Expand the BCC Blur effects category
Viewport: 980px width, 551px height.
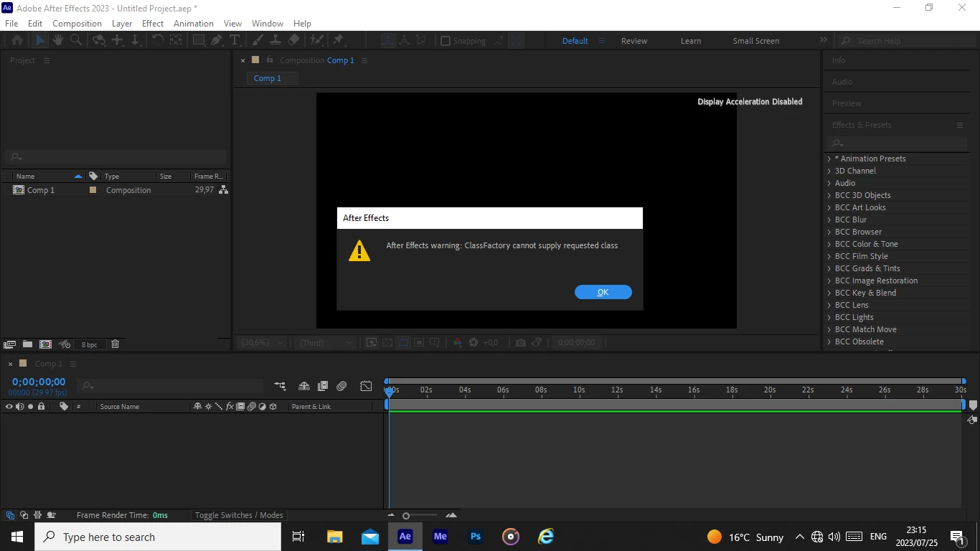[829, 220]
